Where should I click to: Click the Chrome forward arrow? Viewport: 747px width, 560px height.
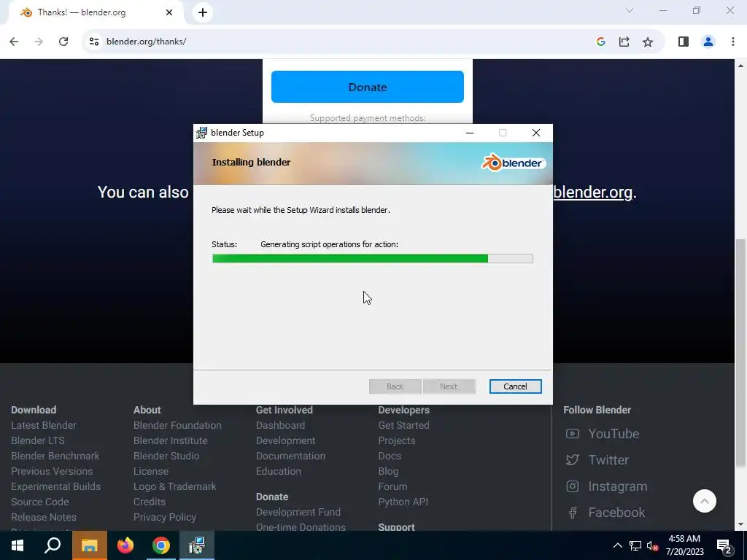point(39,42)
